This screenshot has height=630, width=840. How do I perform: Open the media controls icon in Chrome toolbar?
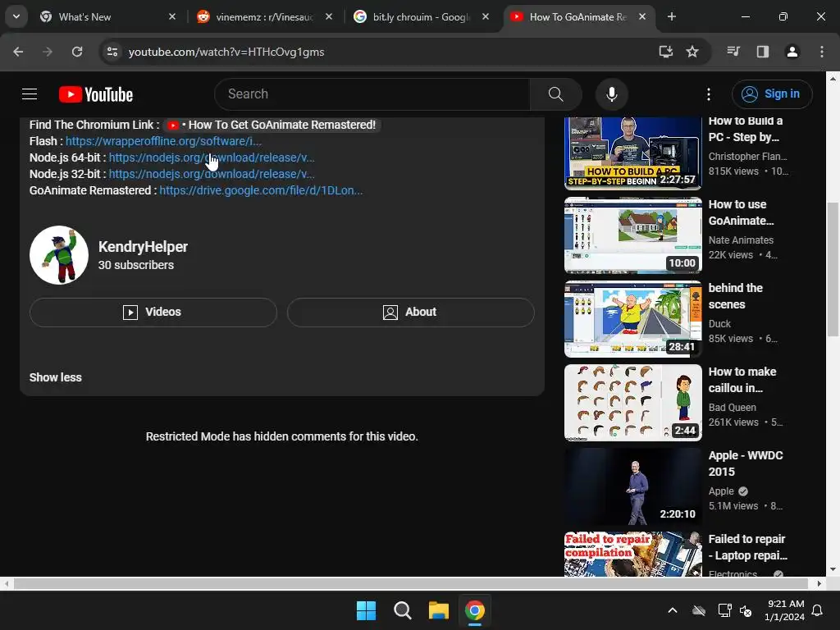tap(733, 52)
